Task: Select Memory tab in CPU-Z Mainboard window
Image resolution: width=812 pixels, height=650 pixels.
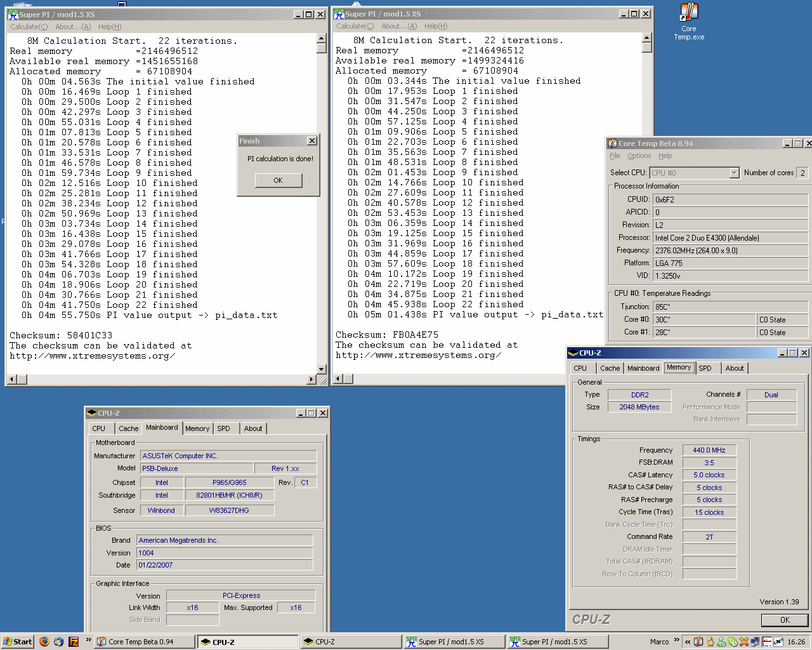Action: tap(197, 428)
